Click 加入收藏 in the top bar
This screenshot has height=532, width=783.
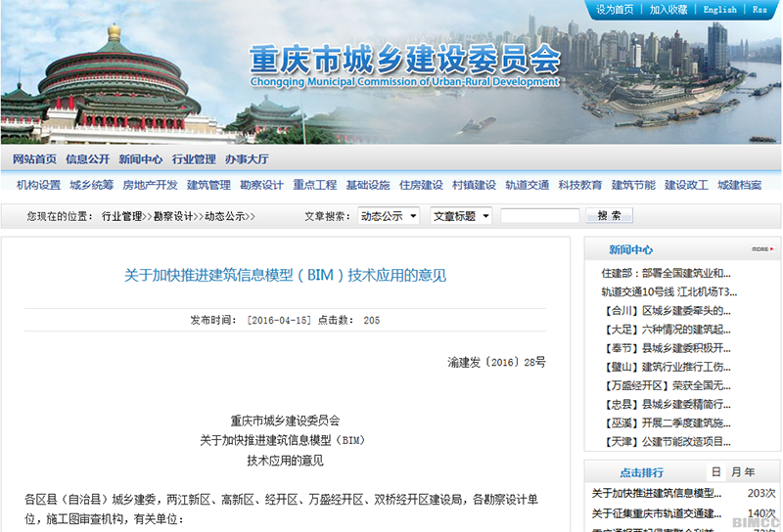click(x=668, y=10)
